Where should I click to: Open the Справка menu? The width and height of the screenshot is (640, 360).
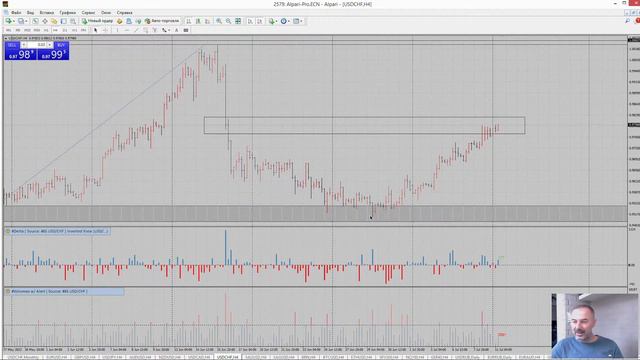click(124, 13)
